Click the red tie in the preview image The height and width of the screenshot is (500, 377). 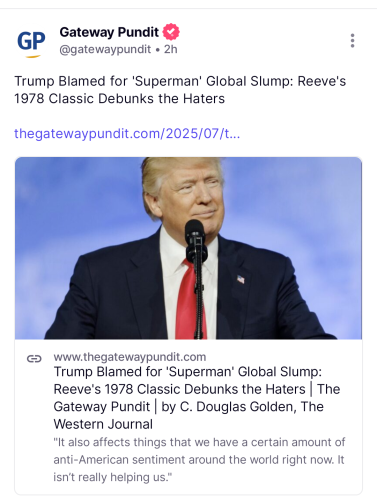[189, 299]
